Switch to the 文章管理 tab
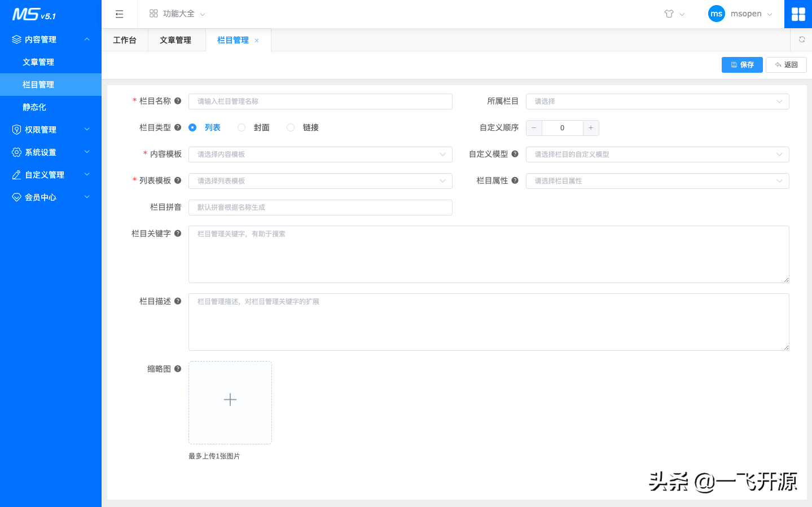The width and height of the screenshot is (812, 507). pyautogui.click(x=177, y=39)
